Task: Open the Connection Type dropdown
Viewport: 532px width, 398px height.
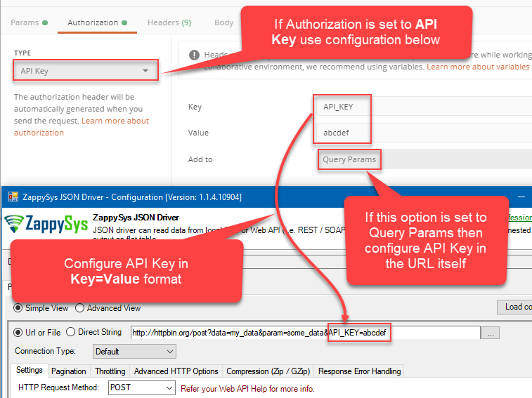Action: coord(134,351)
